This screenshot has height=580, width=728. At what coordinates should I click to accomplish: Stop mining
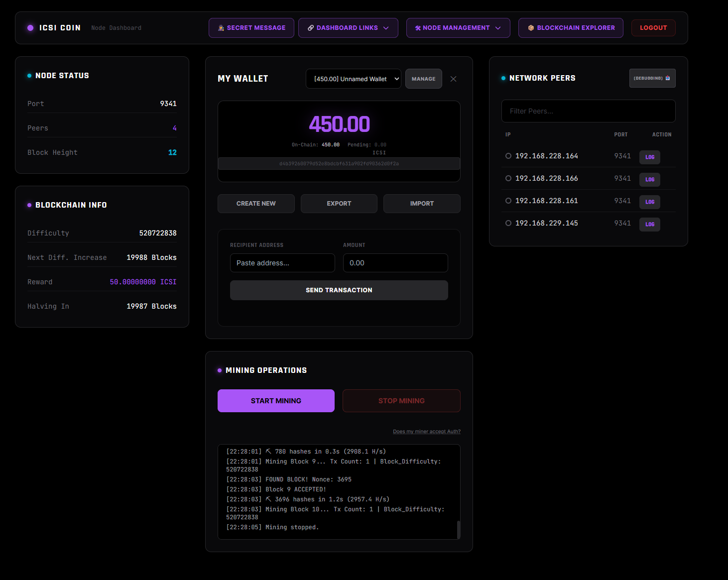[x=401, y=401]
